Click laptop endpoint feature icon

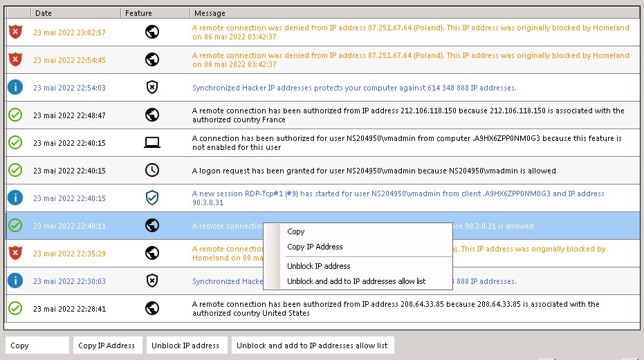[152, 142]
